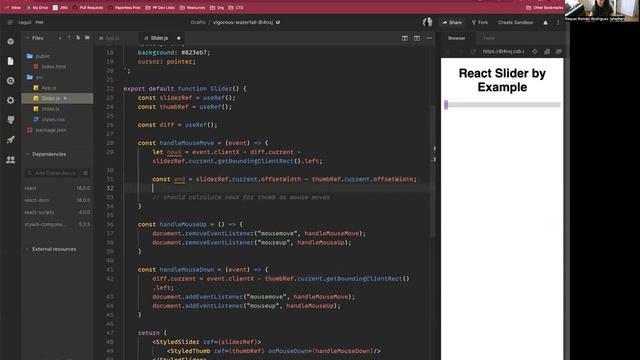The image size is (640, 360).
Task: Open the CodeSandbox hamburger menu
Action: 10,22
